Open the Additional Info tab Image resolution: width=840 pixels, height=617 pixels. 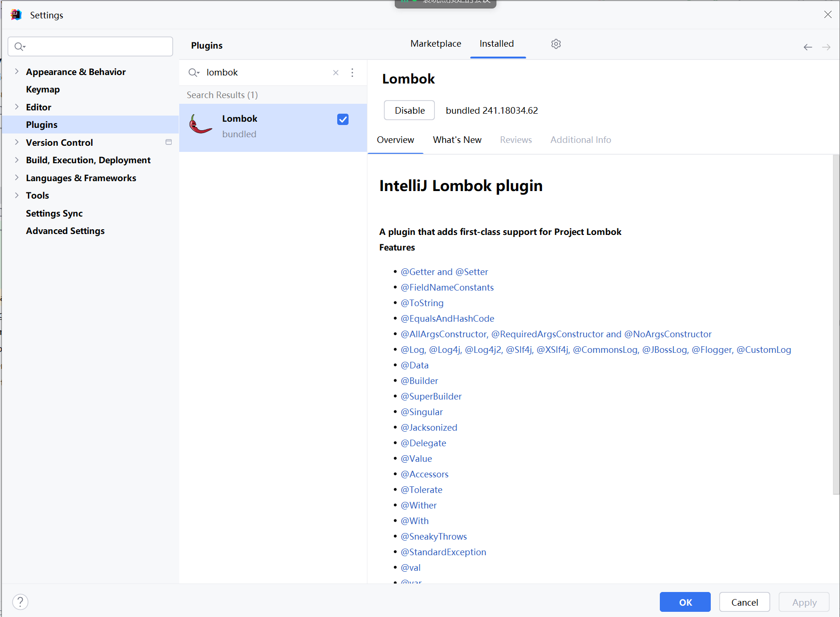pos(581,140)
